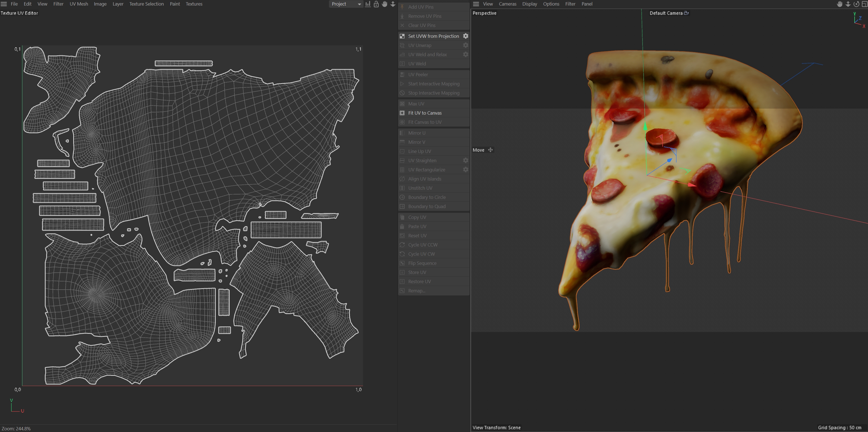Click the checkerboard Set UVW from Projection icon

point(402,36)
